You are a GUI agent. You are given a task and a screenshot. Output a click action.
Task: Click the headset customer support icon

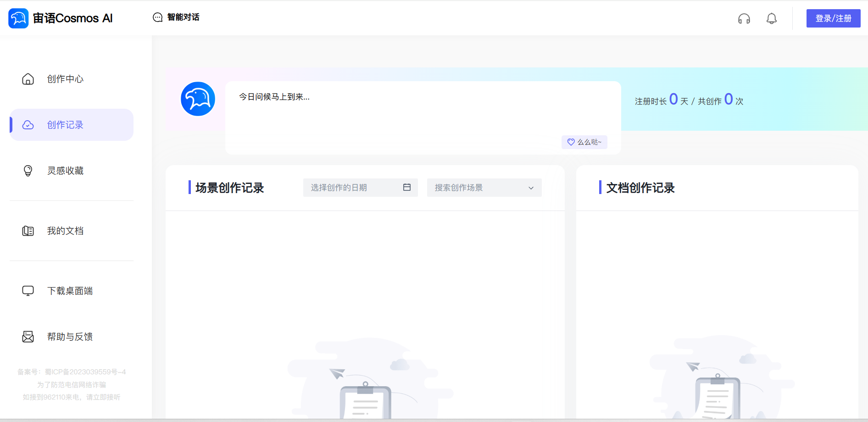pyautogui.click(x=744, y=18)
